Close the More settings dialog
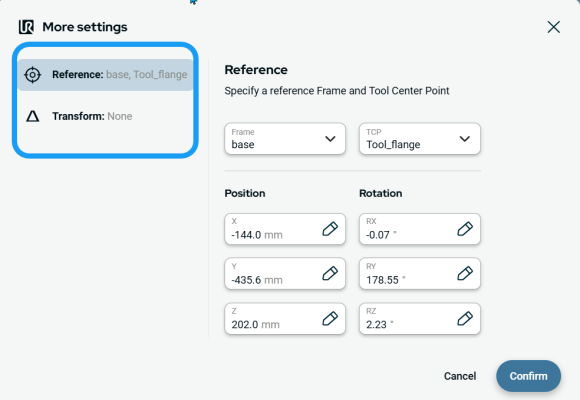This screenshot has height=400, width=580. (x=553, y=27)
